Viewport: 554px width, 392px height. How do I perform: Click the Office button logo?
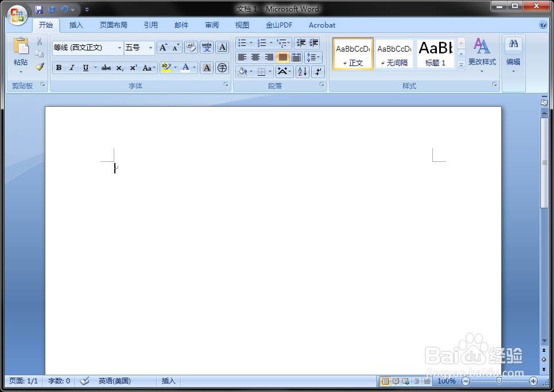(x=17, y=15)
